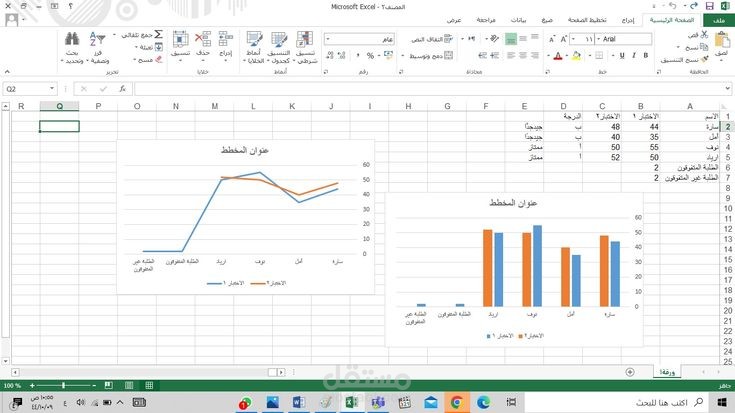Click Merge and Center (دمج وتوسيط)
Screen dimensions: 735x413
[x=431, y=56]
